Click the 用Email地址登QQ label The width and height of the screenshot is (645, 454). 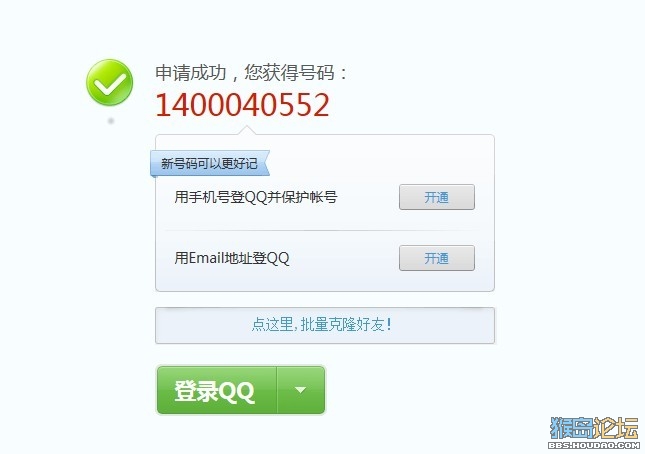click(232, 258)
